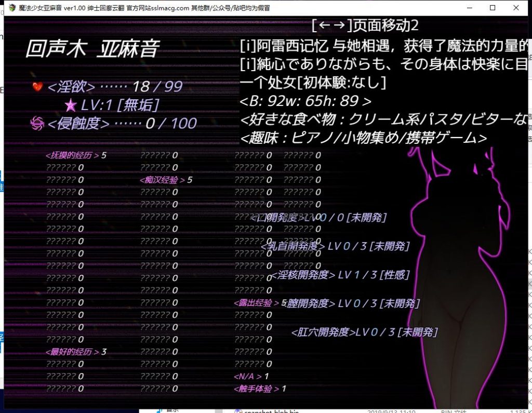532x413 pixels.
Task: Click the pink swirl icon beside 侵蝕度
Action: click(x=37, y=123)
